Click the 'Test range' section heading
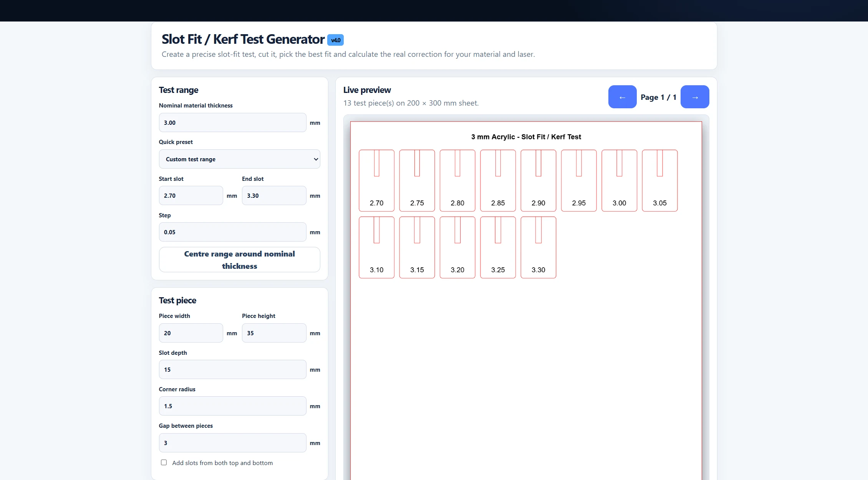The image size is (868, 480). 179,90
